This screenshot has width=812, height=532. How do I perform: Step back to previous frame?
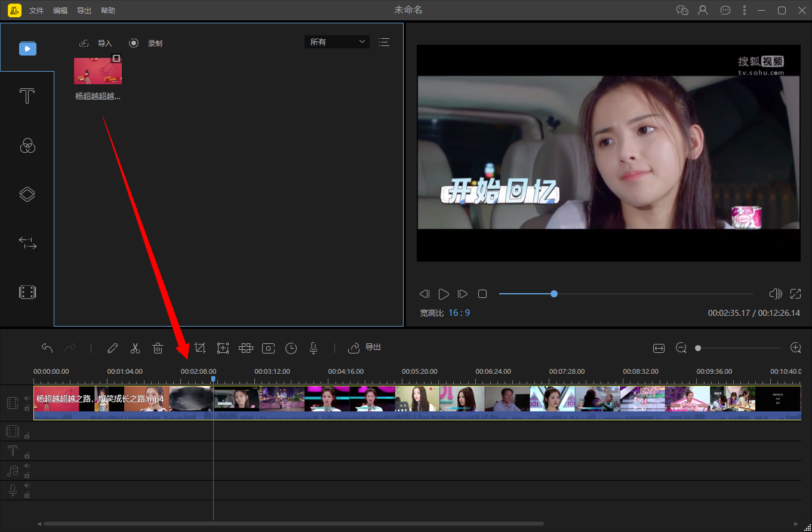(x=425, y=294)
